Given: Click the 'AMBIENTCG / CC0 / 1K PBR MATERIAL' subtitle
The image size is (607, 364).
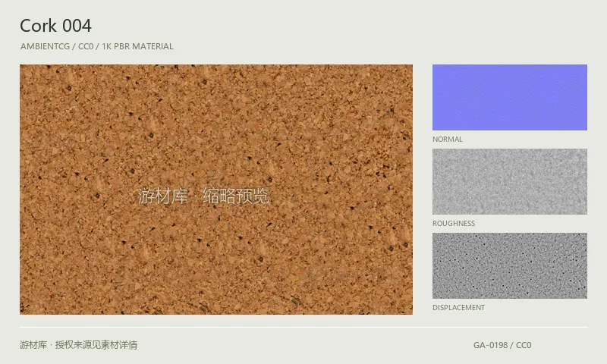Looking at the screenshot, I should pos(97,46).
